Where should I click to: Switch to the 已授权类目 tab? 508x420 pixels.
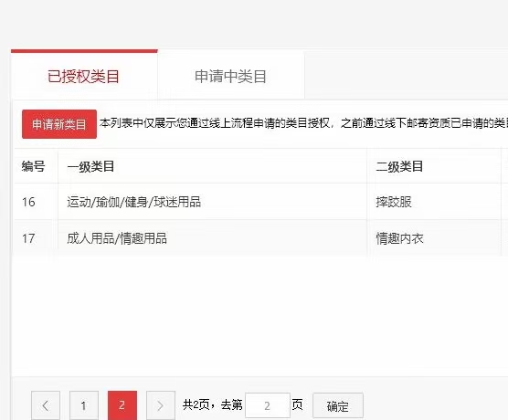click(84, 76)
